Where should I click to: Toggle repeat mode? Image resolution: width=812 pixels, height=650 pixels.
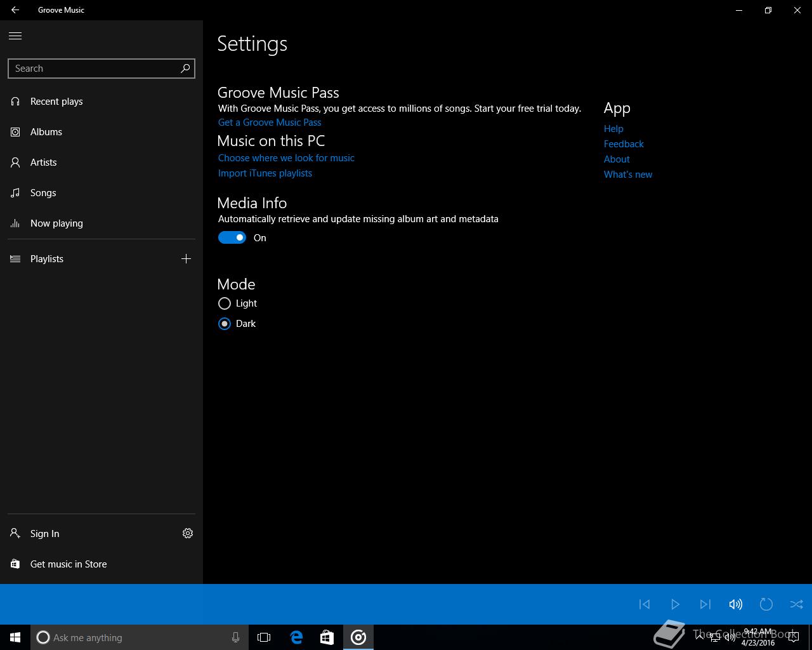click(x=766, y=604)
